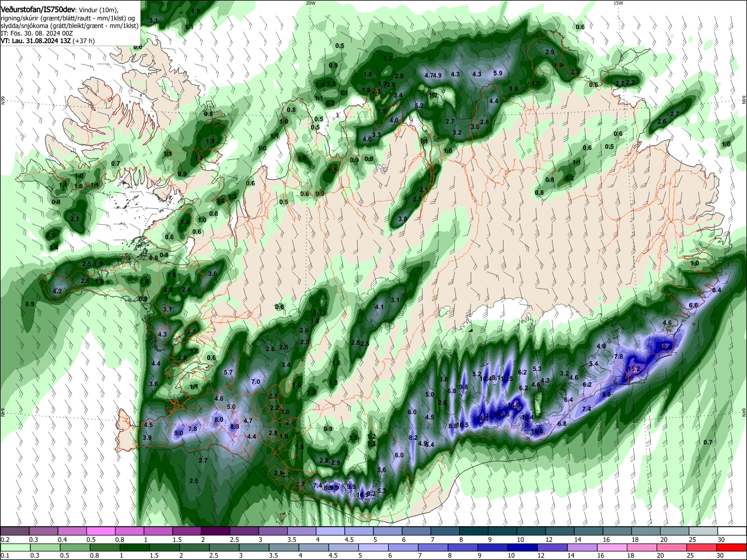The height and width of the screenshot is (560, 747).
Task: Click the '30' label in the upper legend row
Action: [721, 540]
